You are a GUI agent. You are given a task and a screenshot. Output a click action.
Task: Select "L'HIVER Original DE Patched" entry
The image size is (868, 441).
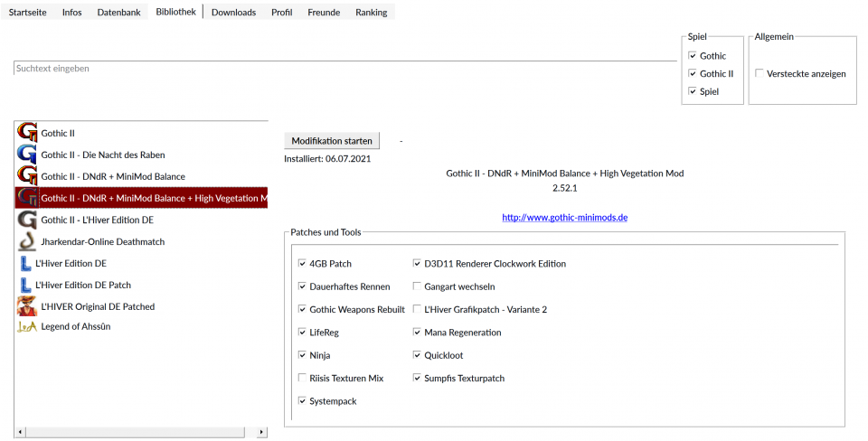[141, 306]
